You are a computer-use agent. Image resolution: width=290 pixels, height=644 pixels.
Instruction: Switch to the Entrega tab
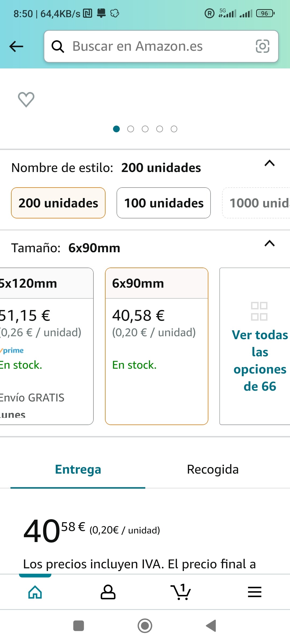(x=78, y=469)
